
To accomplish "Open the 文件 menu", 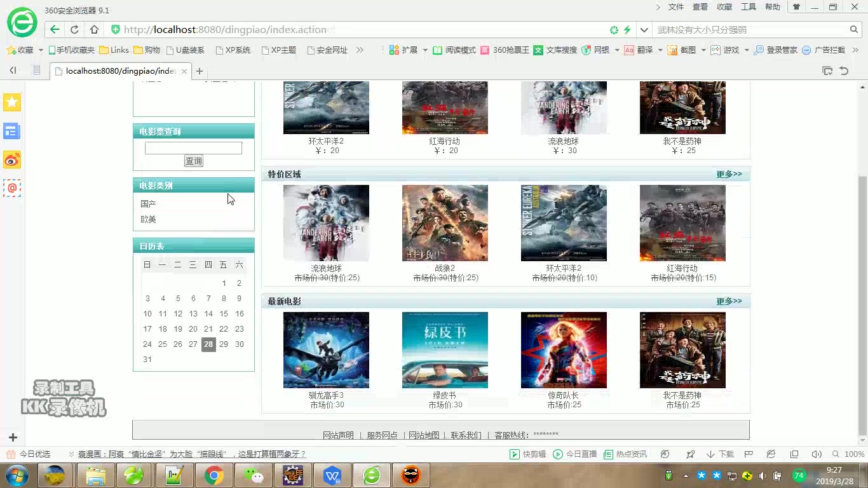I will 676,7.
